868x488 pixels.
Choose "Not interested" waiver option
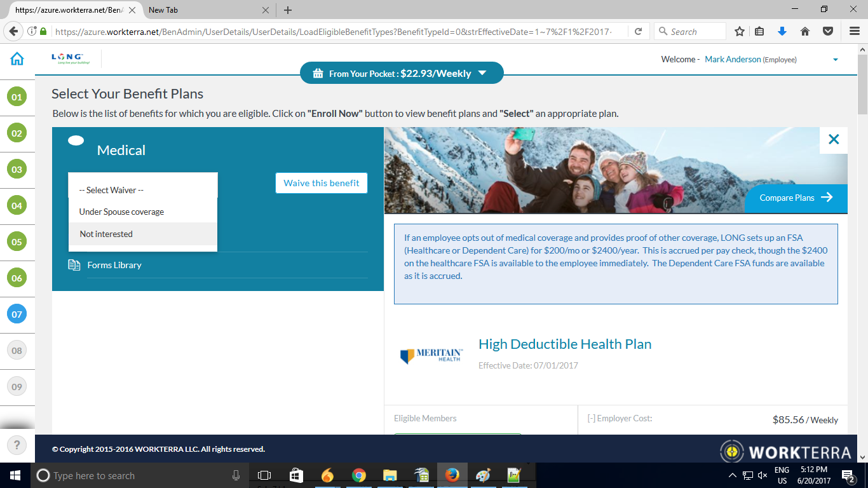pos(106,234)
